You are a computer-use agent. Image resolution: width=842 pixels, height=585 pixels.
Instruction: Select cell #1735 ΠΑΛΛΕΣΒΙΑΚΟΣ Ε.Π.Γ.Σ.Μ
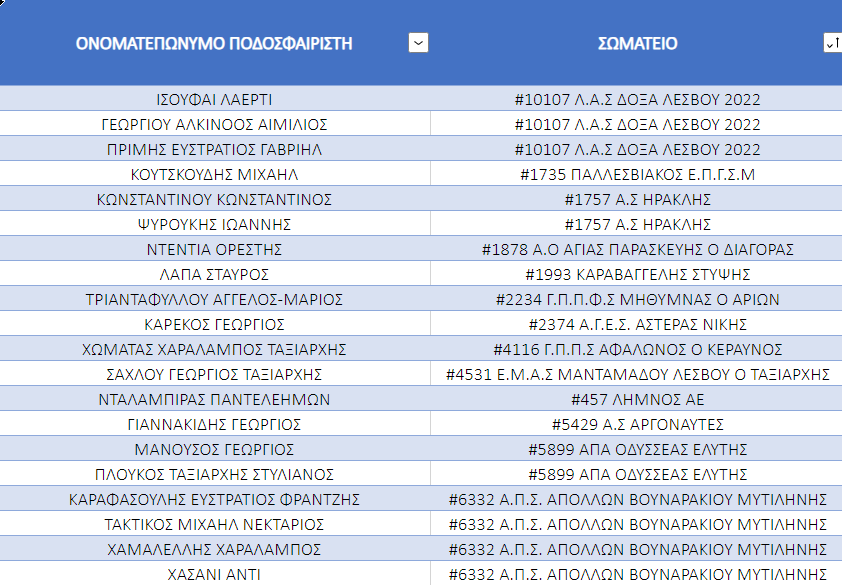[x=636, y=174]
